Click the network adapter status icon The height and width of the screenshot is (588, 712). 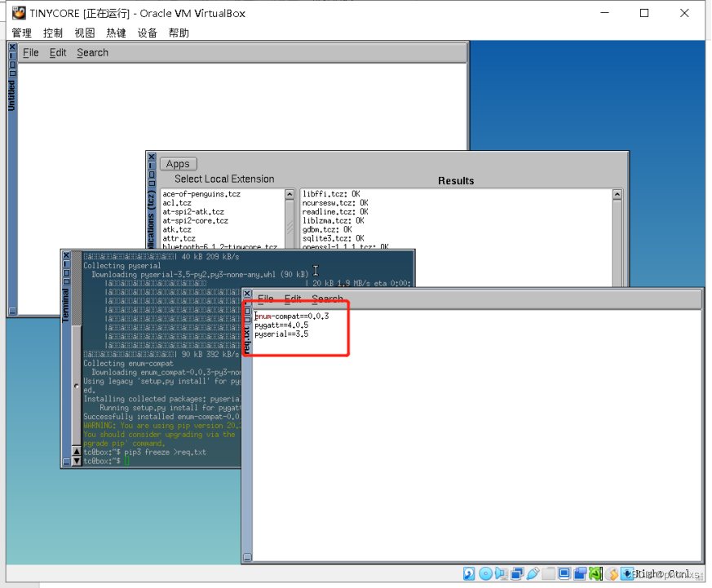(516, 573)
